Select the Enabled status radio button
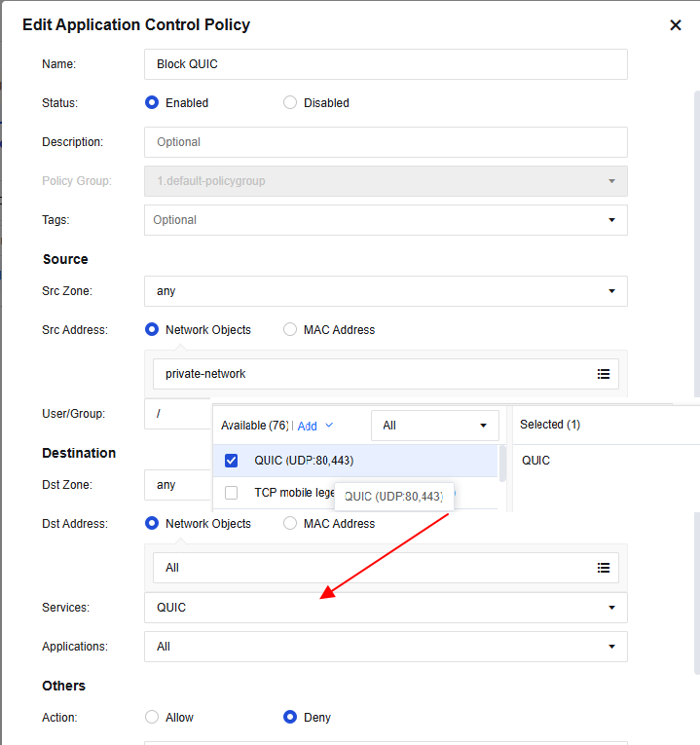This screenshot has width=700, height=745. point(152,103)
